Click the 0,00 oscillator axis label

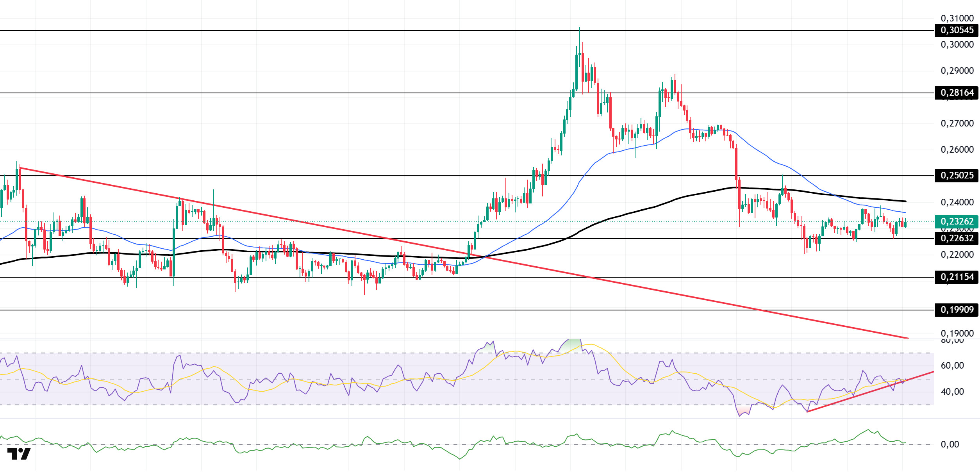[950, 444]
